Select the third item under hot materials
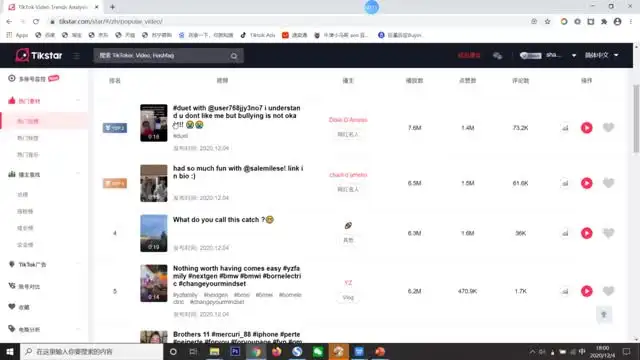This screenshot has height=360, width=640. 28,155
